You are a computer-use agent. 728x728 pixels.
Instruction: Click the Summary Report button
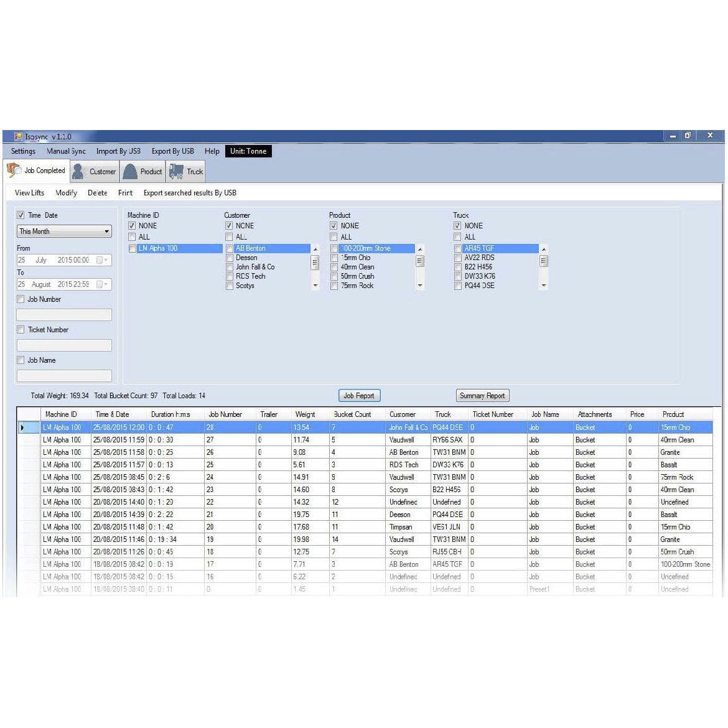pyautogui.click(x=482, y=395)
